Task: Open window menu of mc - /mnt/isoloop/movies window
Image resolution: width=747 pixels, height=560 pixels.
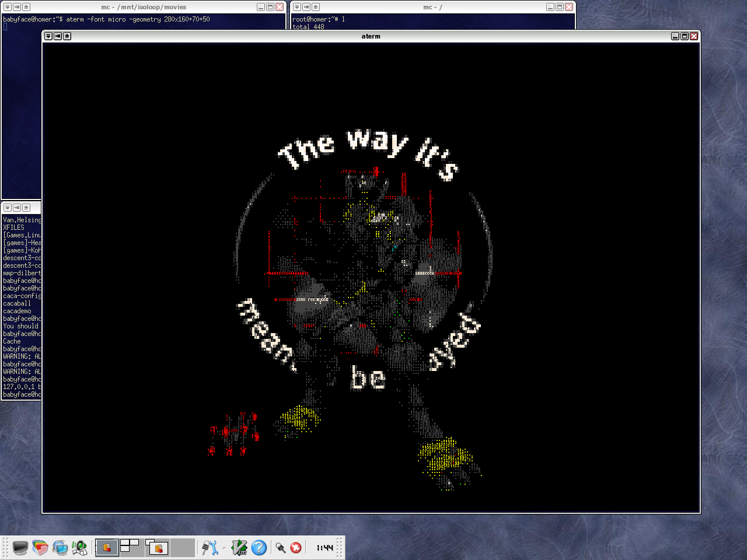Action: point(8,7)
